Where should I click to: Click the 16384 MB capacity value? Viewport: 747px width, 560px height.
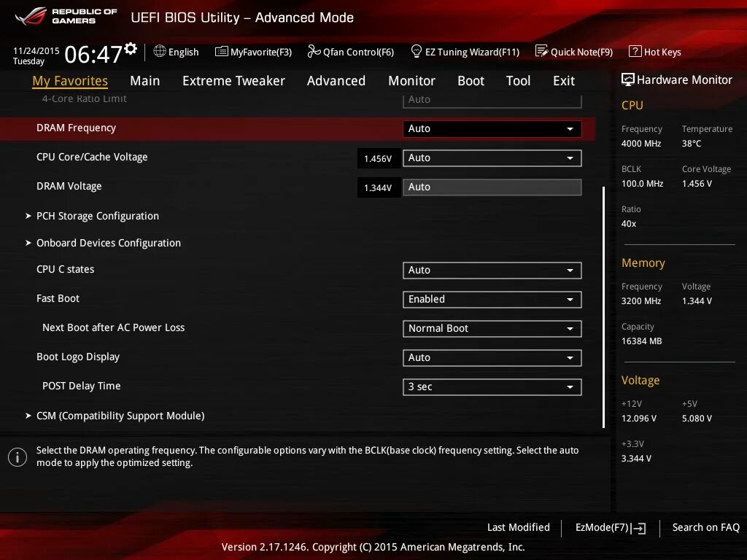click(642, 341)
